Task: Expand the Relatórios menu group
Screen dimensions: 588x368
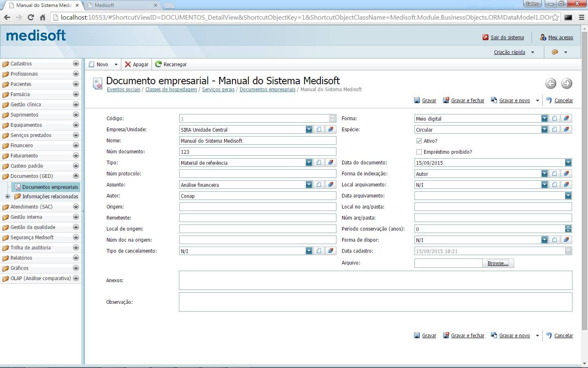Action: 76,258
